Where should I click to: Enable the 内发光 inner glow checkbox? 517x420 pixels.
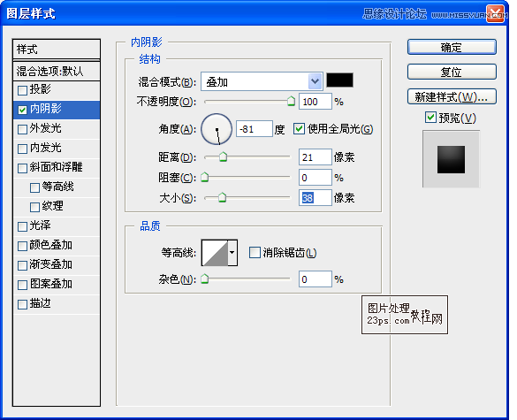22,149
